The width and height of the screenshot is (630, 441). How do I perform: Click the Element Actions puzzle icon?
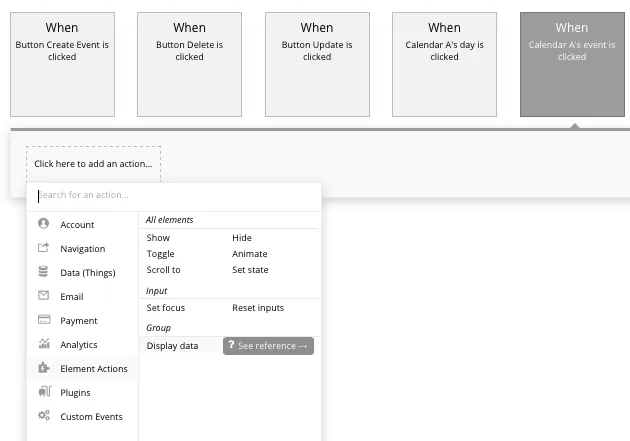pyautogui.click(x=43, y=368)
